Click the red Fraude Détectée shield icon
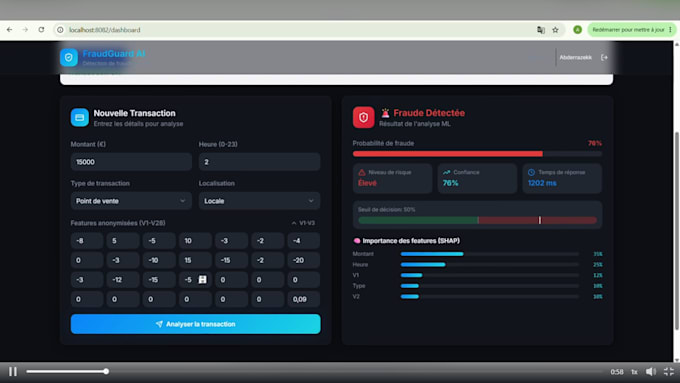 [363, 118]
